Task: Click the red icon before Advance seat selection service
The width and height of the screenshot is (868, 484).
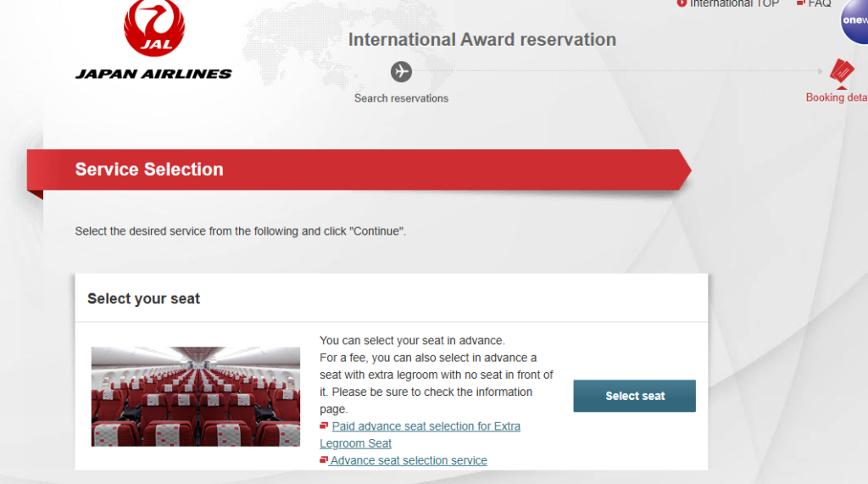Action: pos(324,459)
